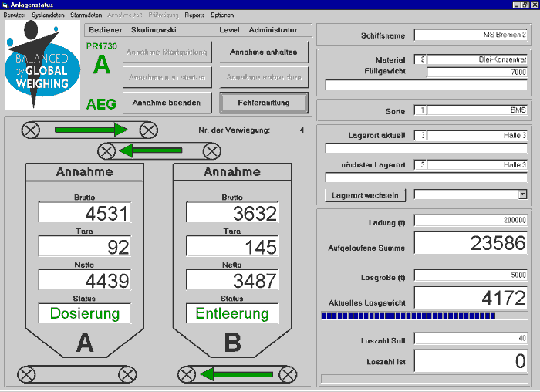Image resolution: width=540 pixels, height=392 pixels.
Task: Expand the dropdown beside Lagerort wechseln
Action: coord(522,195)
